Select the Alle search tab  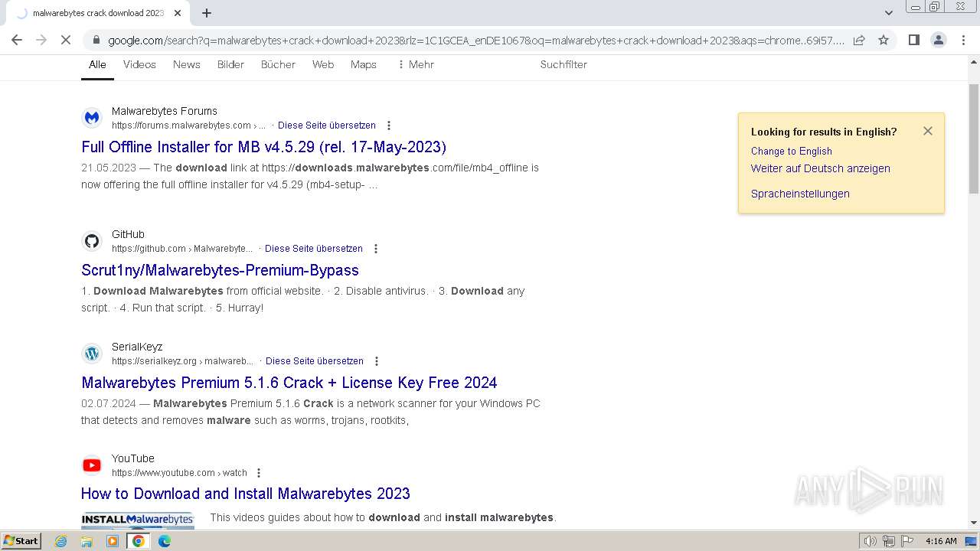pyautogui.click(x=97, y=64)
